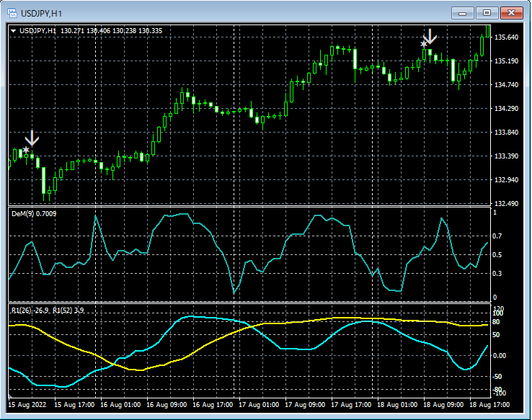Click the 16 Aug 09:00 time label
532x420 pixels.
coord(169,406)
